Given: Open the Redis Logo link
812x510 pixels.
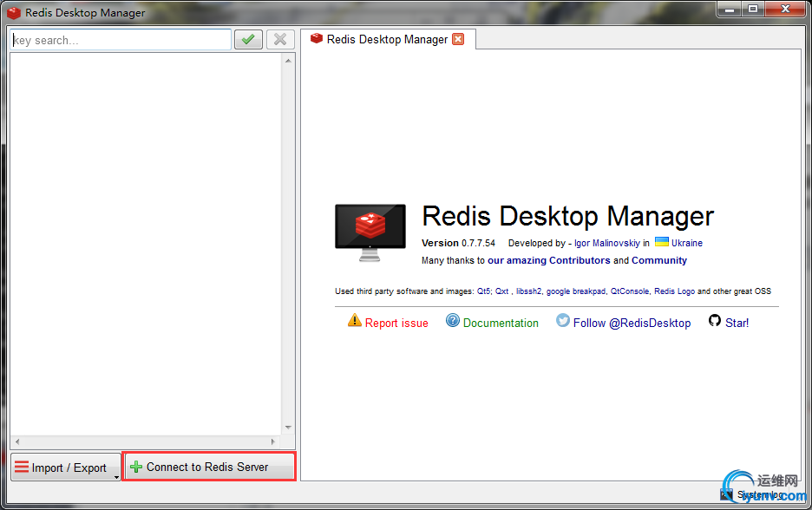Looking at the screenshot, I should coord(674,291).
